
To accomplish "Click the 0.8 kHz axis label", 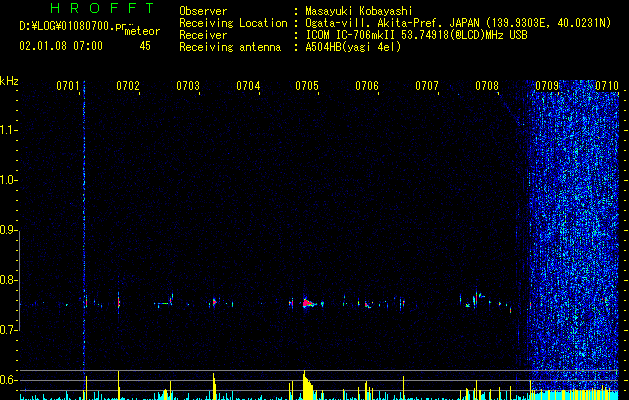I will pos(8,280).
